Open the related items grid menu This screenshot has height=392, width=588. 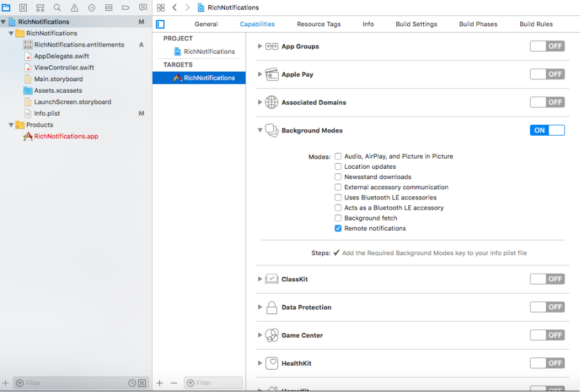(160, 8)
